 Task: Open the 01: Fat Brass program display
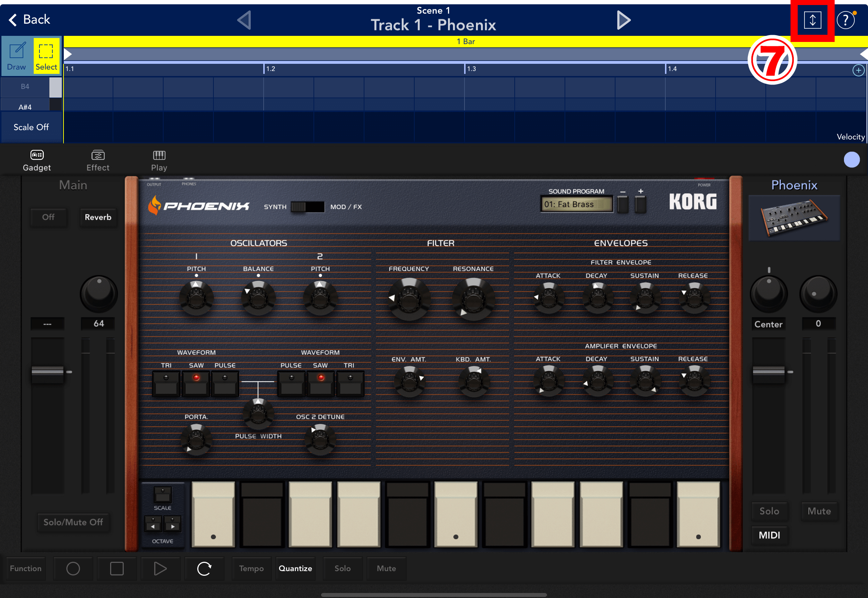tap(576, 204)
